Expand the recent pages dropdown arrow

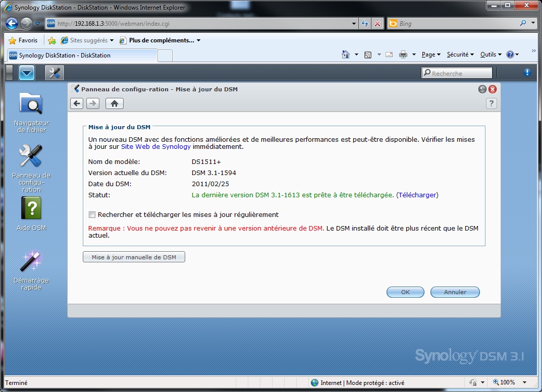click(x=38, y=24)
